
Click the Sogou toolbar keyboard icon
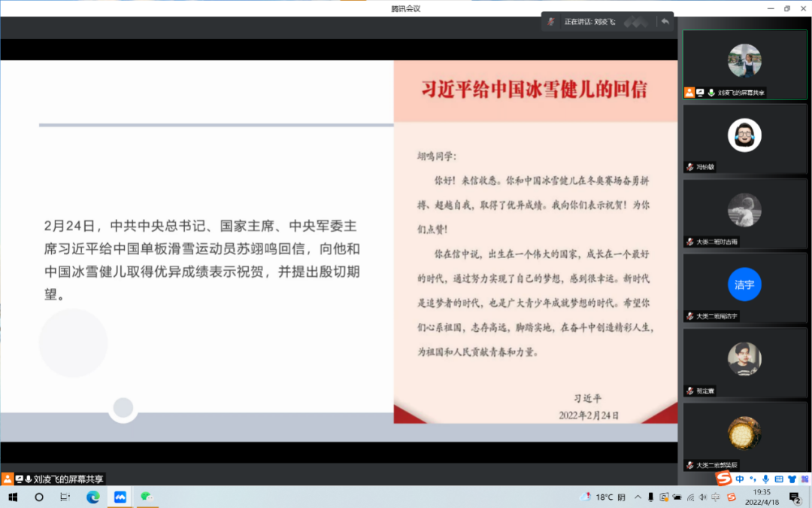pos(778,479)
